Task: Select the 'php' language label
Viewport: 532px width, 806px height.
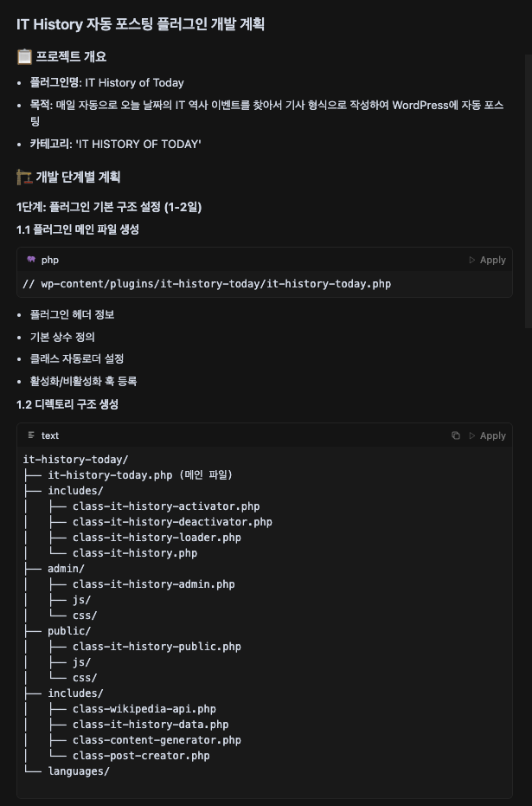Action: coord(50,260)
